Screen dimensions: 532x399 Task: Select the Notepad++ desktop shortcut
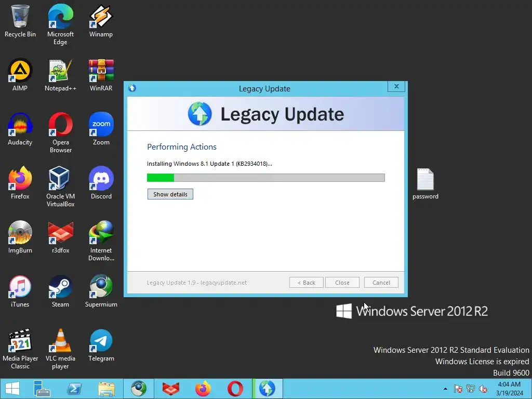pos(60,75)
